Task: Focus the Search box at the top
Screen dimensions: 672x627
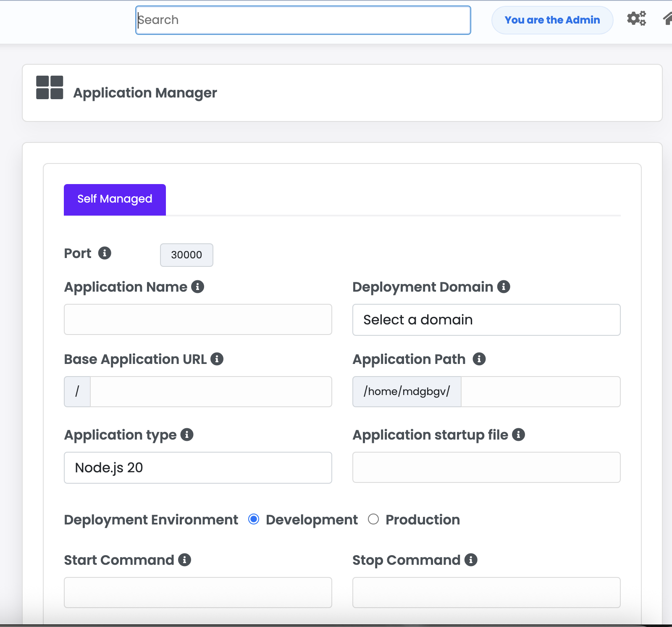Action: tap(303, 20)
